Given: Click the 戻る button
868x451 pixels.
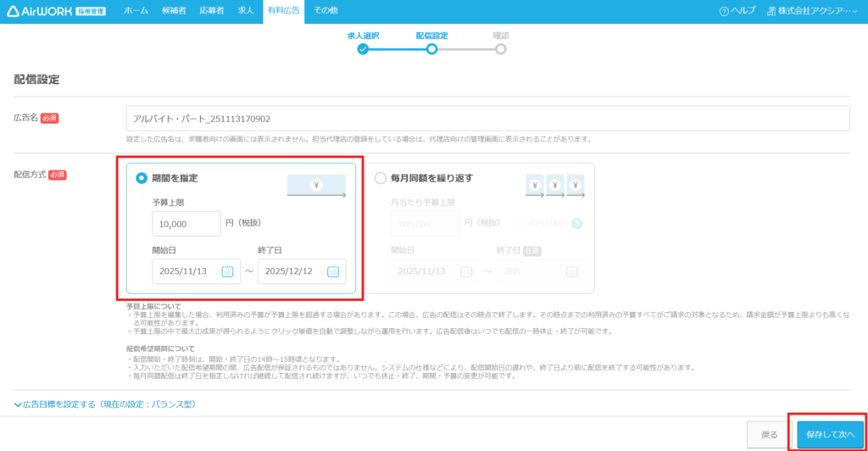Looking at the screenshot, I should (x=769, y=434).
